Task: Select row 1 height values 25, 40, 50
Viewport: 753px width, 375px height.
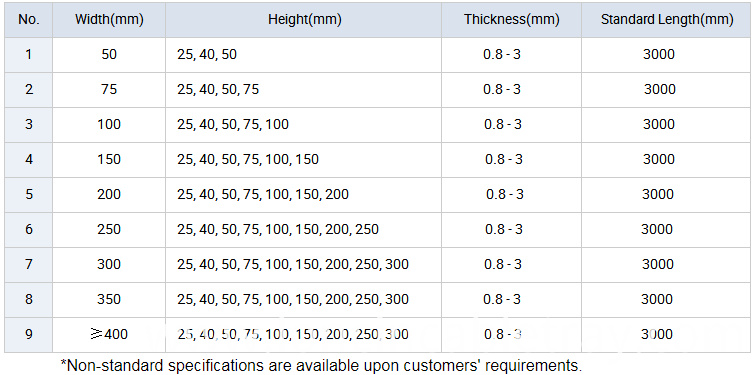Action: 207,55
